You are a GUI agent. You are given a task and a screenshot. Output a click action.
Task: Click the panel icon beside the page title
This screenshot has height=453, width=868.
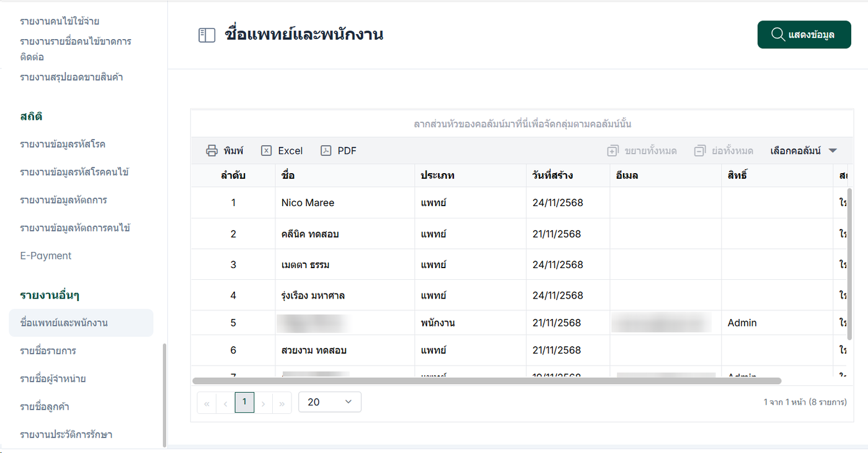pos(206,35)
